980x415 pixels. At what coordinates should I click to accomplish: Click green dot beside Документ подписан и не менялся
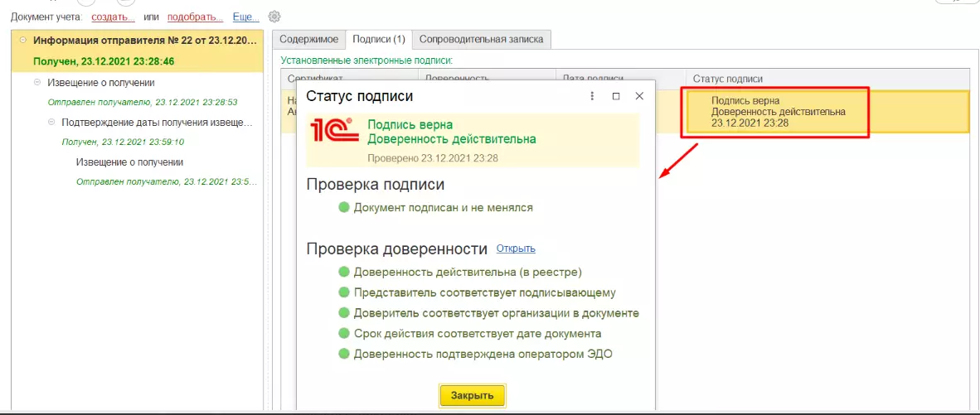(343, 207)
